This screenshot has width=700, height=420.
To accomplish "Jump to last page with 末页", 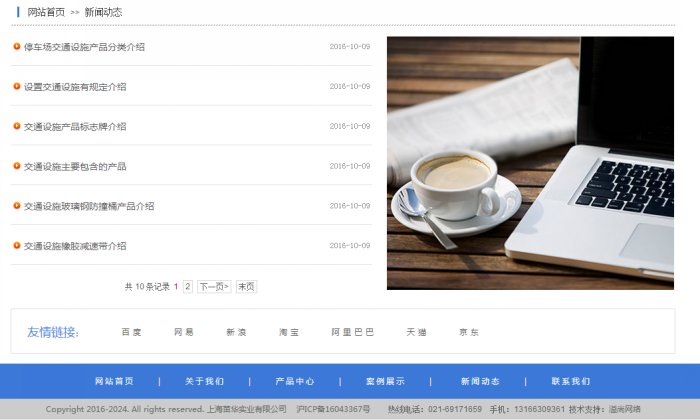I will 246,286.
